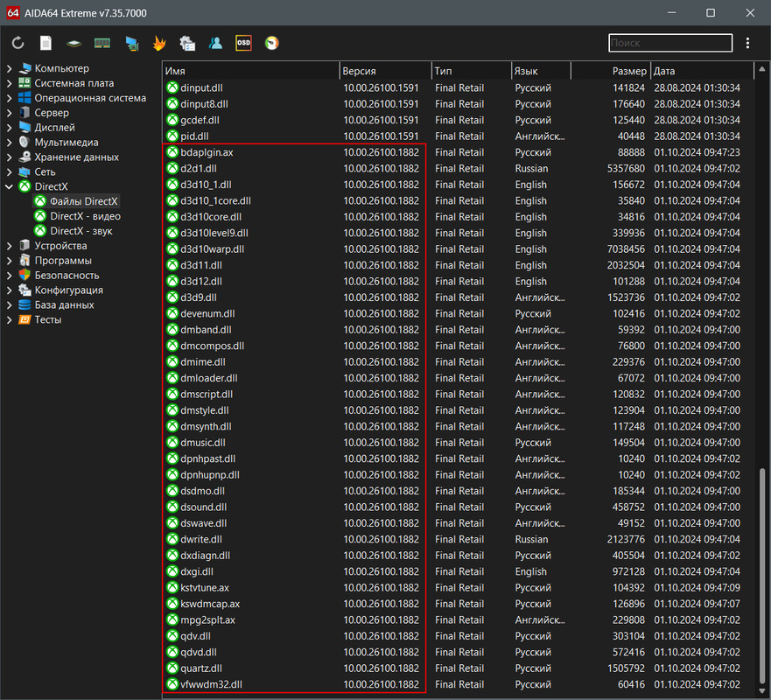Click the Сеть tree icon

click(x=25, y=171)
